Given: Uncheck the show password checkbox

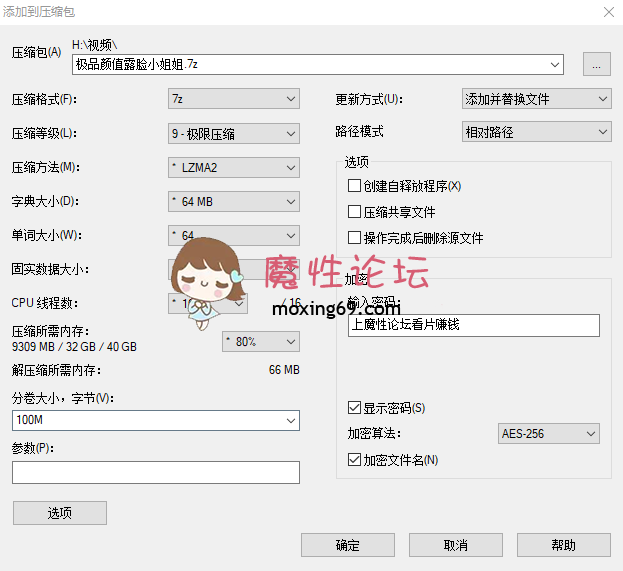Looking at the screenshot, I should [354, 408].
